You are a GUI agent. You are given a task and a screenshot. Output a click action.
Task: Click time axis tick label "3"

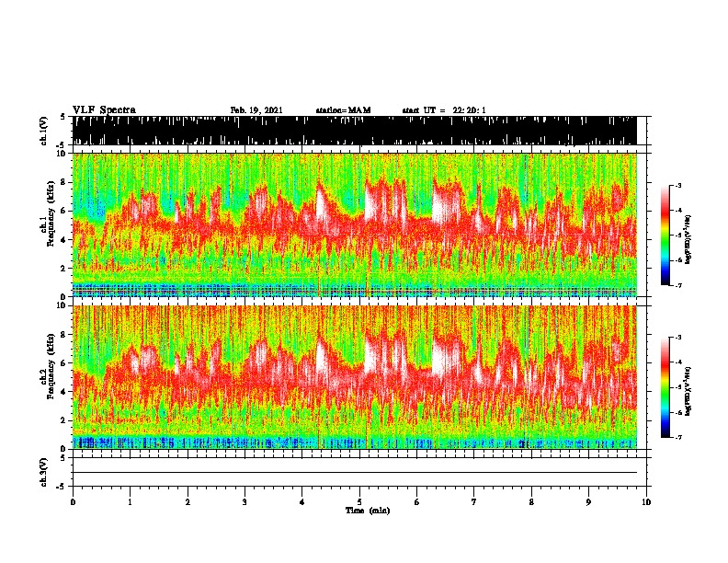click(x=245, y=501)
